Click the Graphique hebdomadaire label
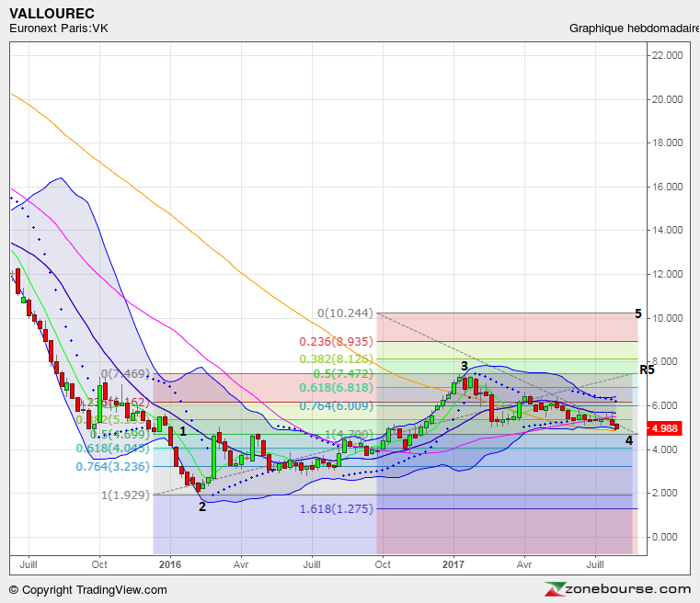 pos(634,28)
